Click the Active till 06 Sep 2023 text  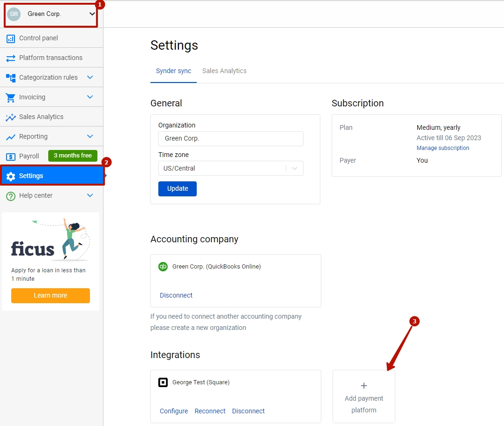[x=449, y=138]
